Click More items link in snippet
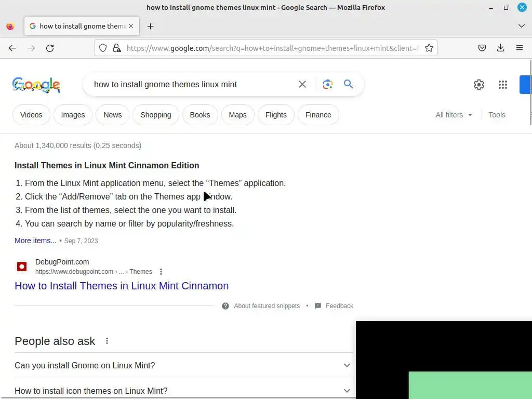 35,241
